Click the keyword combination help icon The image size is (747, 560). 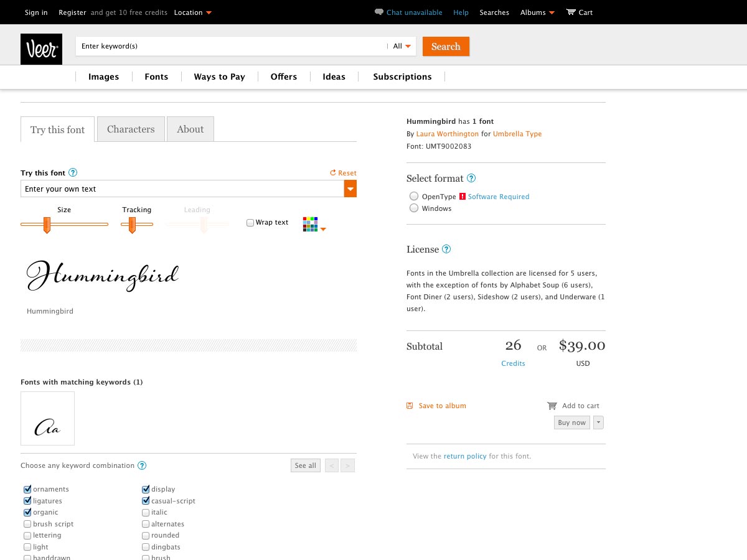tap(142, 465)
